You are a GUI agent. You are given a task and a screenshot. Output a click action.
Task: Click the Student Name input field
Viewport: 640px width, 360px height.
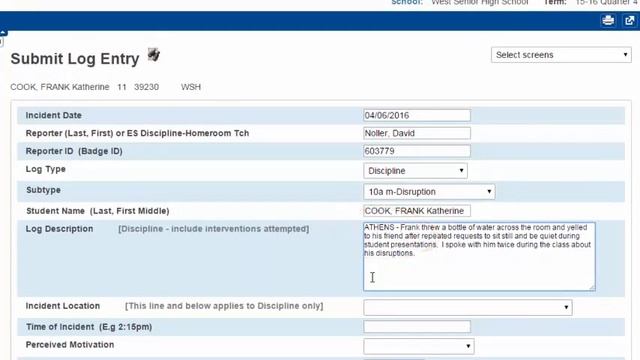(x=417, y=211)
